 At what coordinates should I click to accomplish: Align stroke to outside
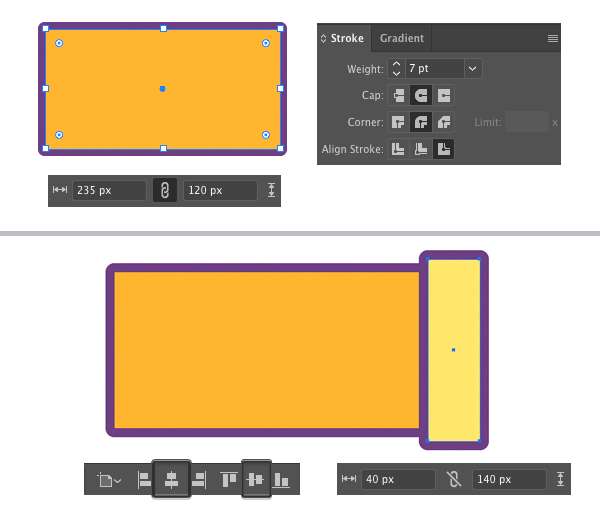[x=443, y=149]
